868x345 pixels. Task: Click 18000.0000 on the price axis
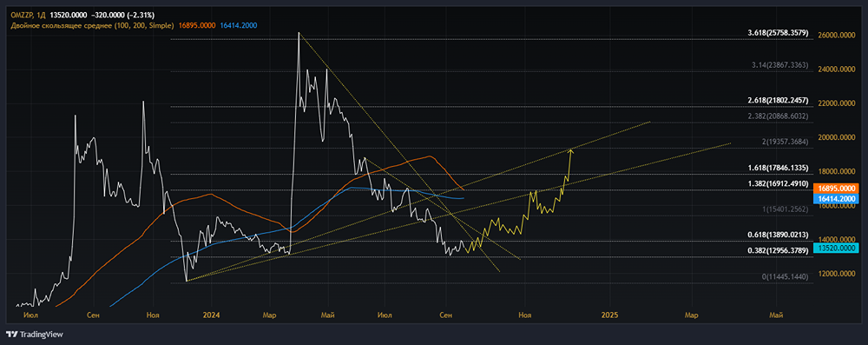point(837,171)
